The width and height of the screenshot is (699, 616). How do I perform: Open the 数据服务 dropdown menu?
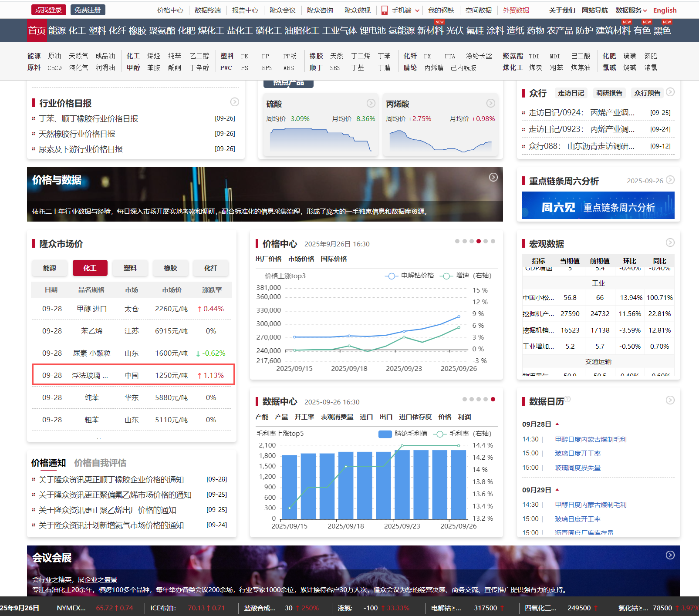point(631,10)
